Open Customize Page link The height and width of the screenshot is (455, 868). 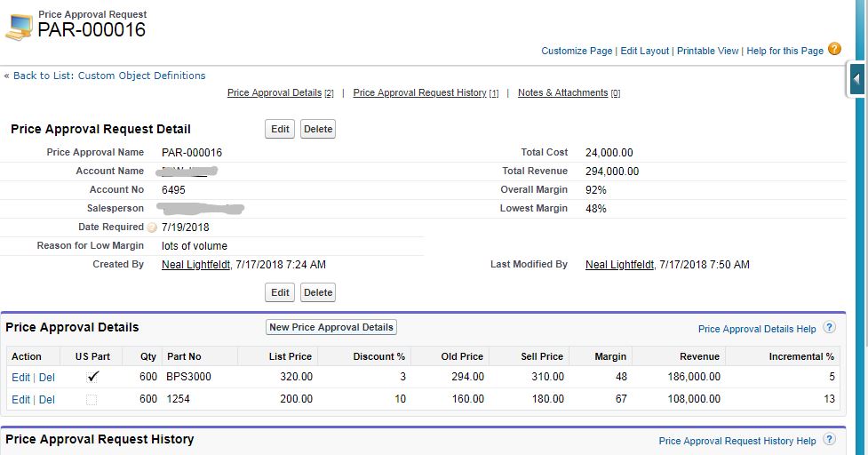(577, 51)
